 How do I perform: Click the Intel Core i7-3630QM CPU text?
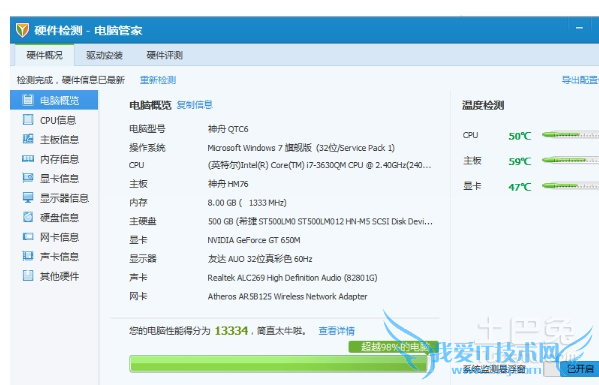pos(319,165)
